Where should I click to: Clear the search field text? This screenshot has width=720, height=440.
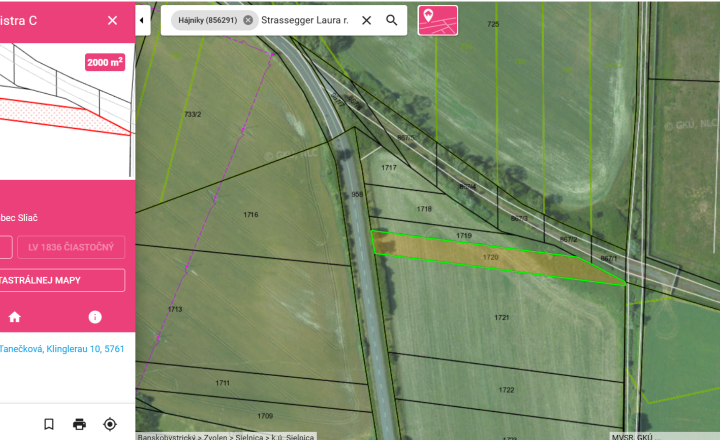[366, 20]
